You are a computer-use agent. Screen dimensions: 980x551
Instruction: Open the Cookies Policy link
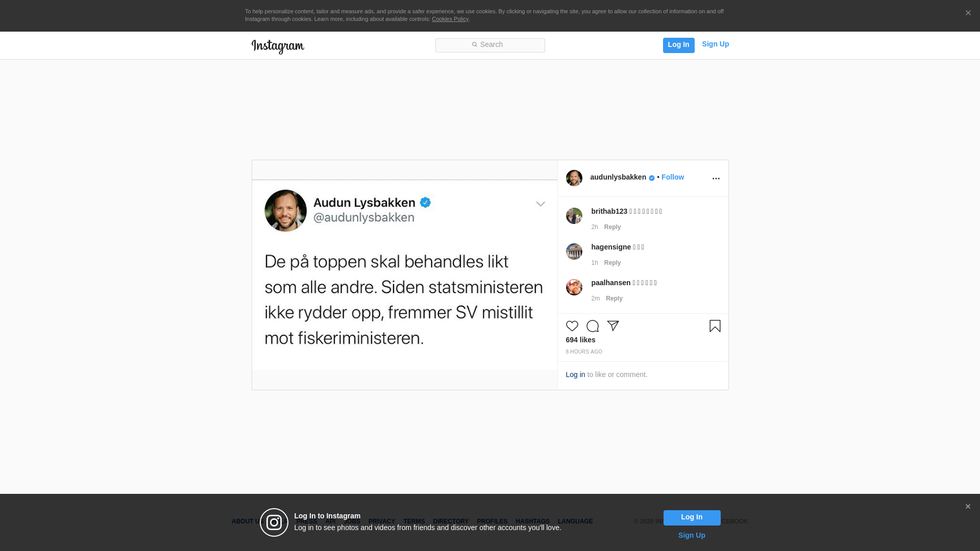click(x=450, y=19)
